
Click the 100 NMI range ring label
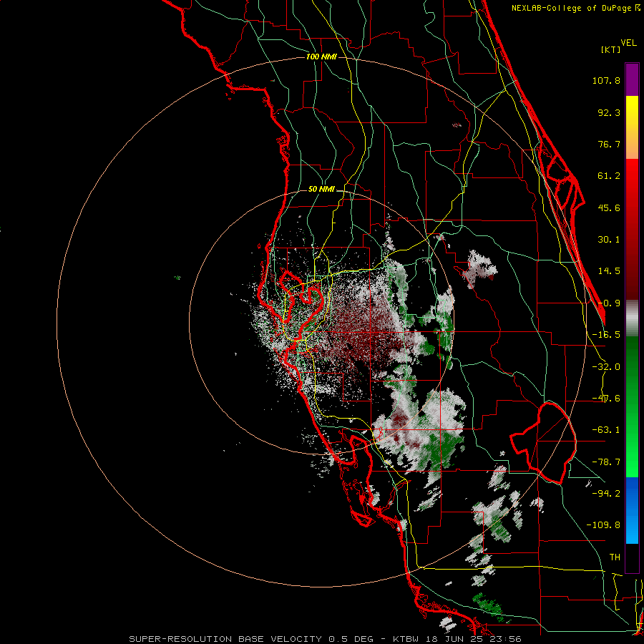pos(321,57)
